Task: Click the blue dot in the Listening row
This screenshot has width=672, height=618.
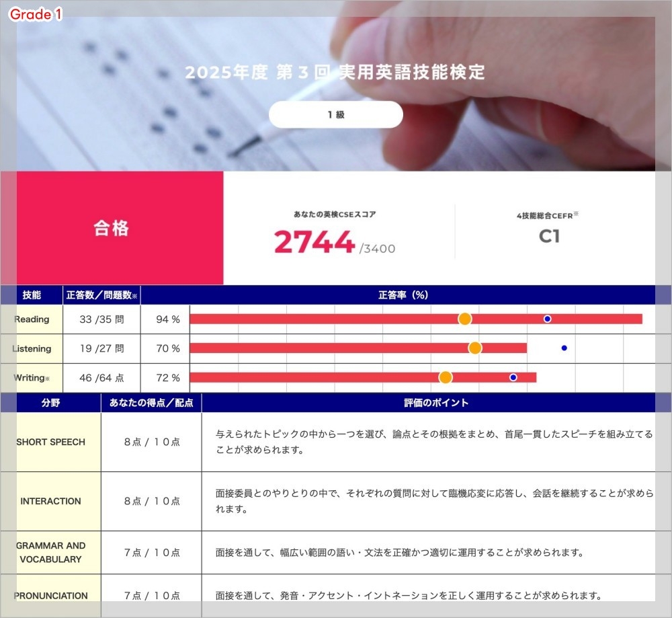Action: pos(564,348)
